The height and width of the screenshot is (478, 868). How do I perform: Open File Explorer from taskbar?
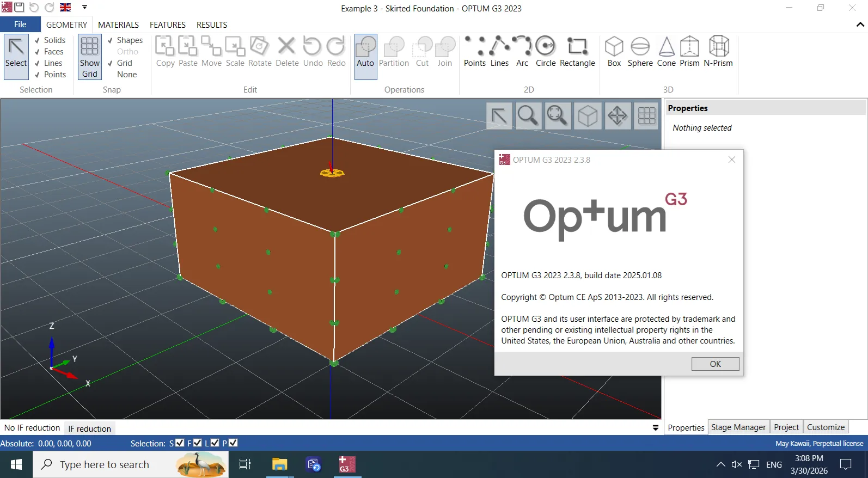click(x=279, y=464)
